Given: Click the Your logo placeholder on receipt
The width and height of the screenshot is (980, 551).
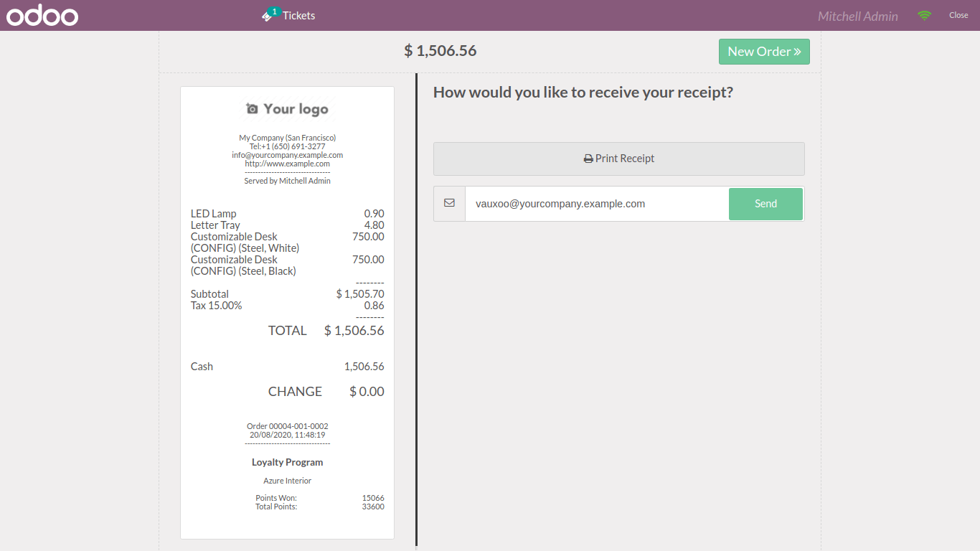Looking at the screenshot, I should (x=287, y=108).
